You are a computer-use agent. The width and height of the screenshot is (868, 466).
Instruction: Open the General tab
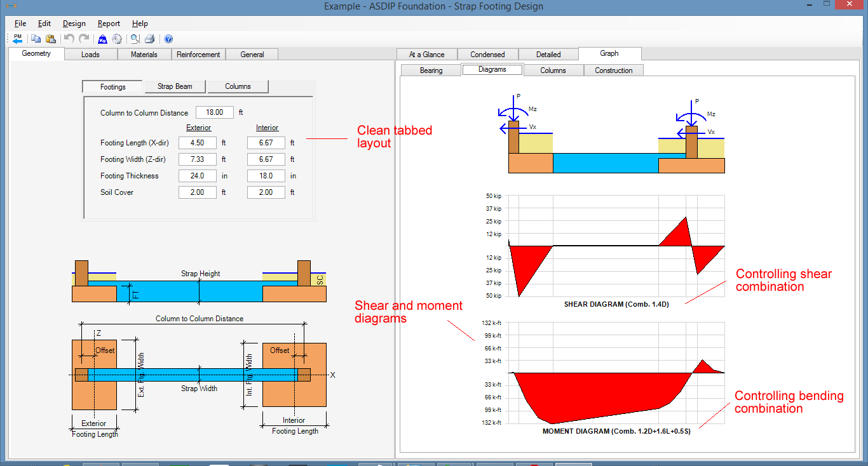pyautogui.click(x=252, y=55)
